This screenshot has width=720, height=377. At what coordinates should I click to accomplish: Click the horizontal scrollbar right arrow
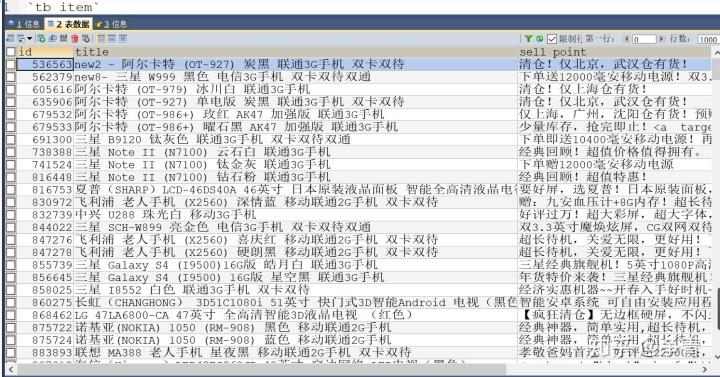point(705,369)
